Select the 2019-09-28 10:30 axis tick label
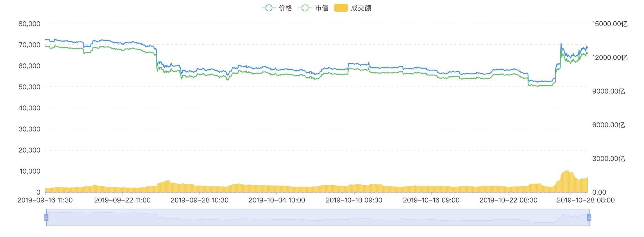644x237 pixels. coord(199,200)
